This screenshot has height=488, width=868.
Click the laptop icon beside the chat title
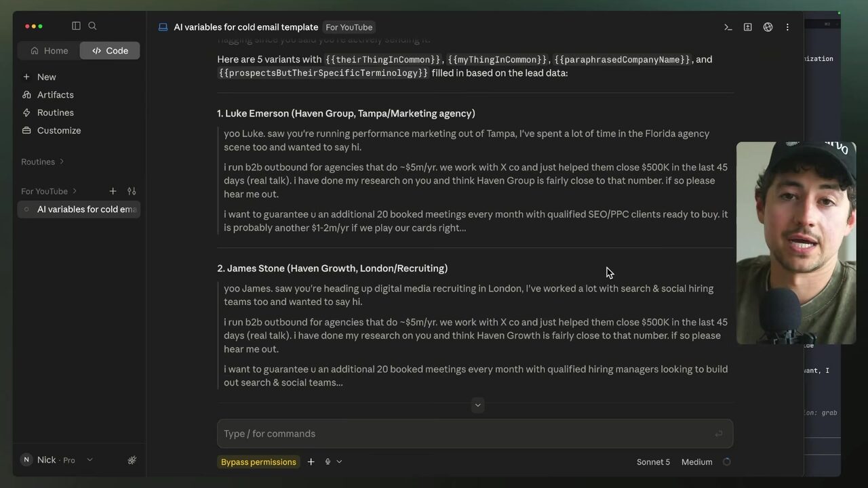pyautogui.click(x=163, y=27)
